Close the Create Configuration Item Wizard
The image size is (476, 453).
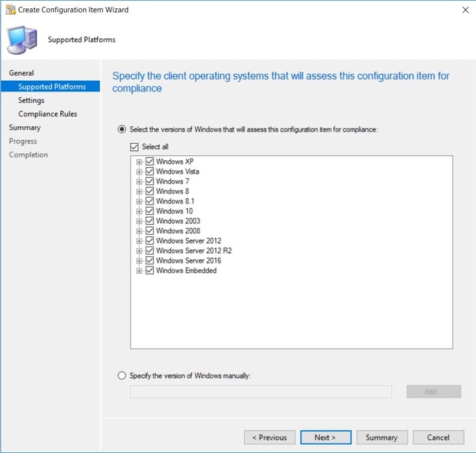pyautogui.click(x=465, y=10)
